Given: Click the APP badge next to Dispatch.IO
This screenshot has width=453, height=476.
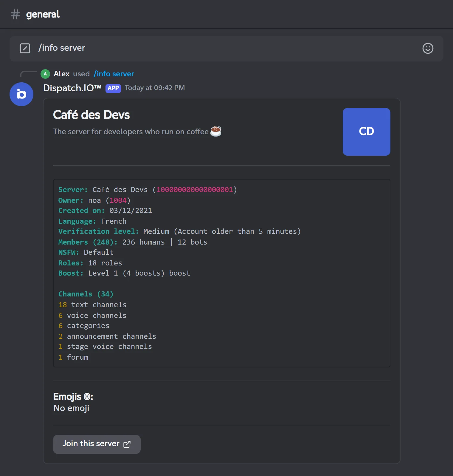Looking at the screenshot, I should pos(113,88).
